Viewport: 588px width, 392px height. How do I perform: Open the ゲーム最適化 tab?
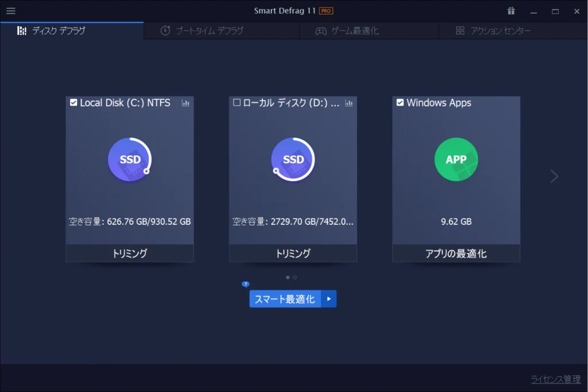[x=369, y=31]
